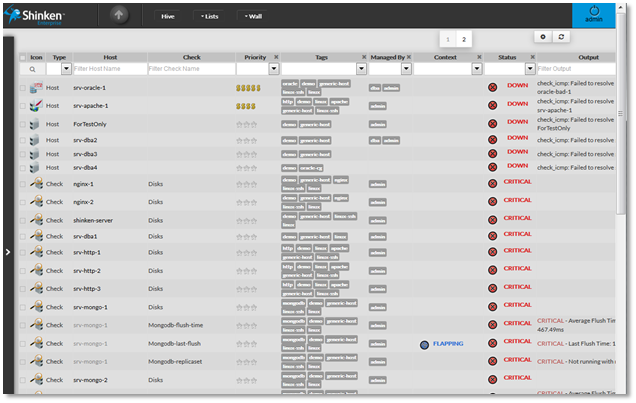
Task: Open the Lists menu
Action: pyautogui.click(x=208, y=16)
